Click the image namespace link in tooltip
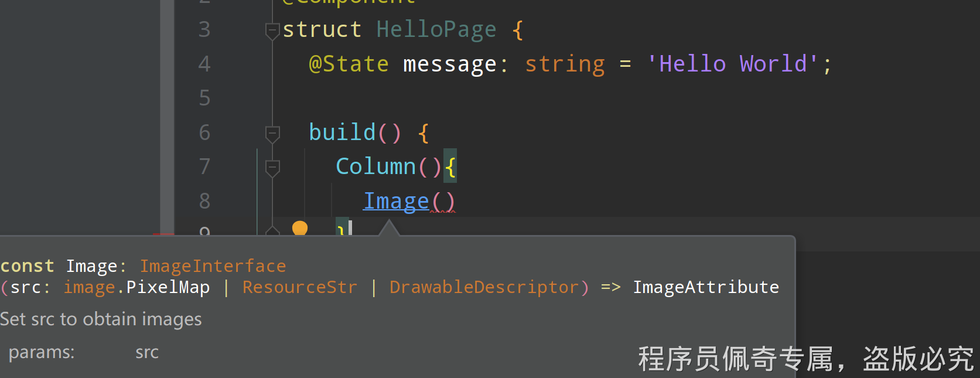The image size is (980, 378). pos(89,287)
